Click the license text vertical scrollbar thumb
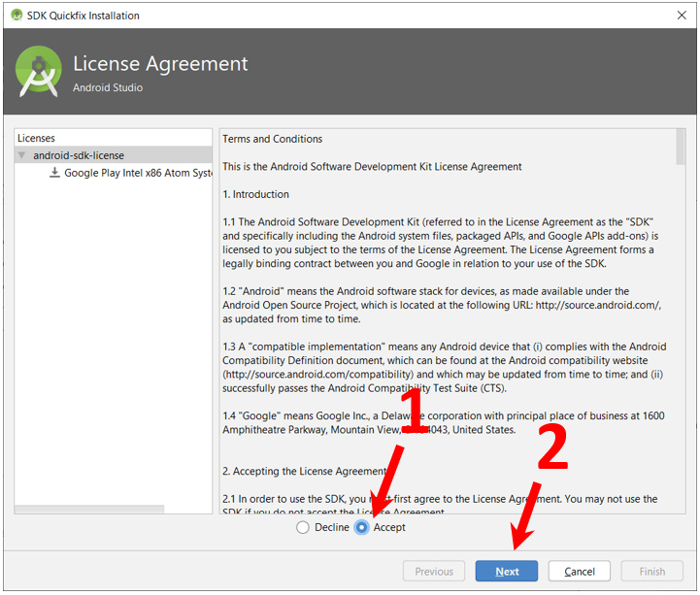The height and width of the screenshot is (595, 700). pyautogui.click(x=681, y=147)
